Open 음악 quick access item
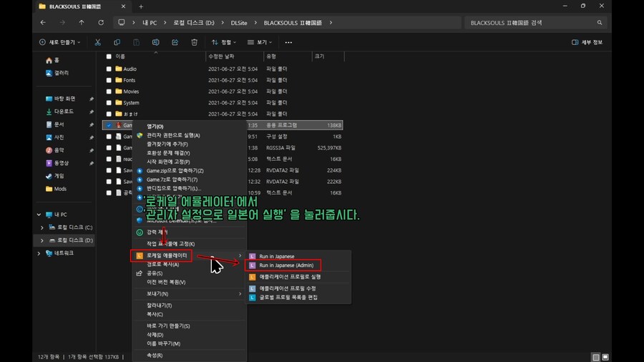The height and width of the screenshot is (362, 644). pos(55,150)
